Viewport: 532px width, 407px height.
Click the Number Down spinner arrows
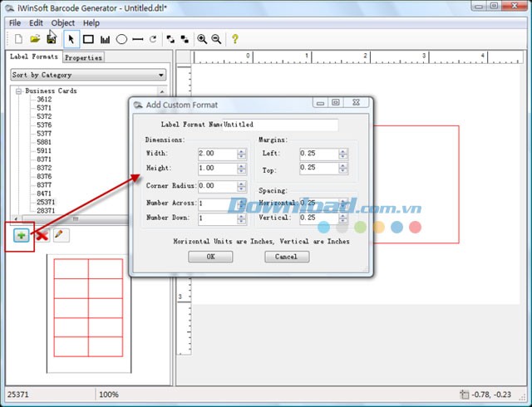[242, 218]
